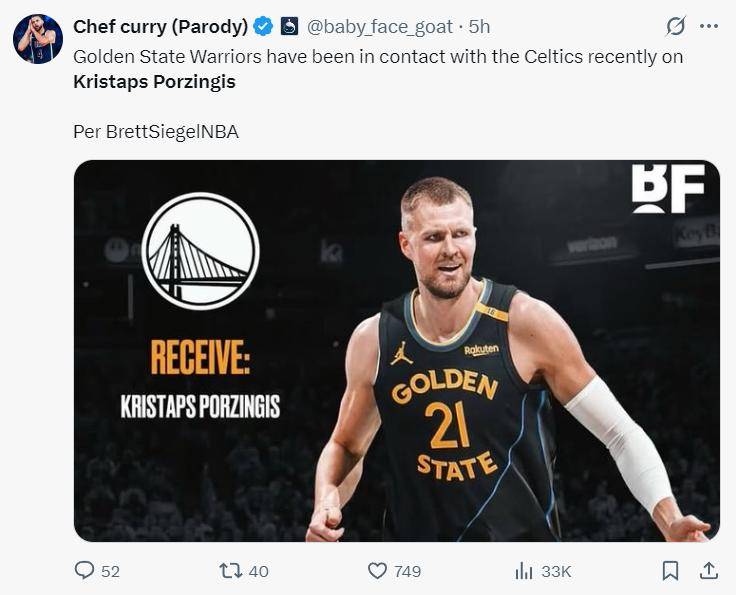736x595 pixels.
Task: Click the BF logo on the image
Action: tap(667, 188)
